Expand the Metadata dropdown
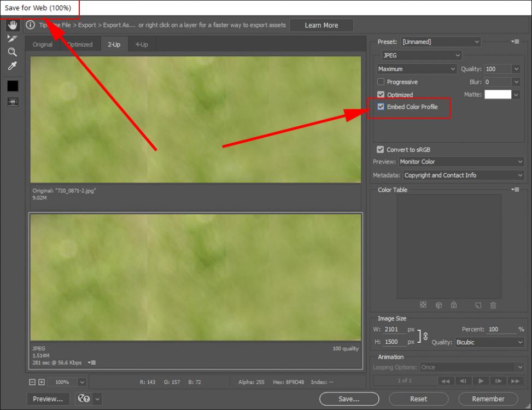 click(464, 175)
